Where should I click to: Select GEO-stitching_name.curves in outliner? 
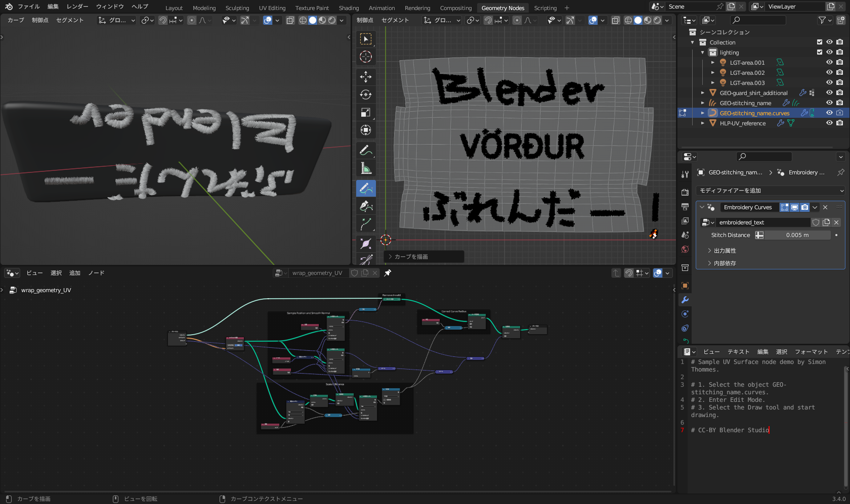(754, 113)
